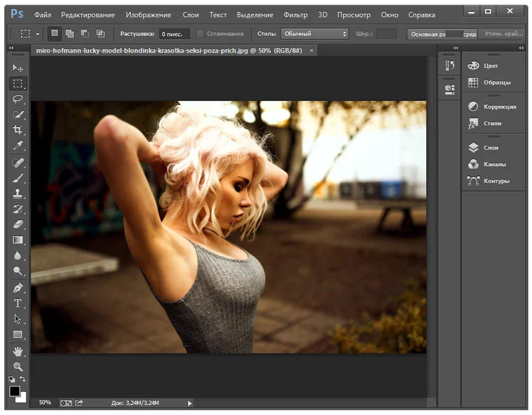
Task: Open the Окно menu
Action: [x=390, y=15]
